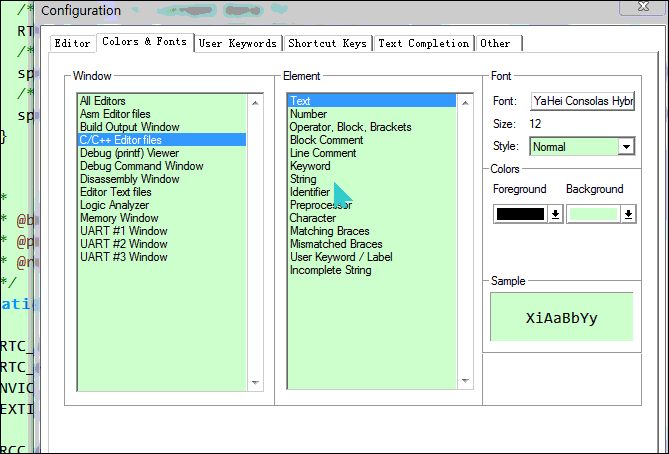Viewport: 669px width, 454px height.
Task: Switch to the Editor tab
Action: click(x=72, y=44)
